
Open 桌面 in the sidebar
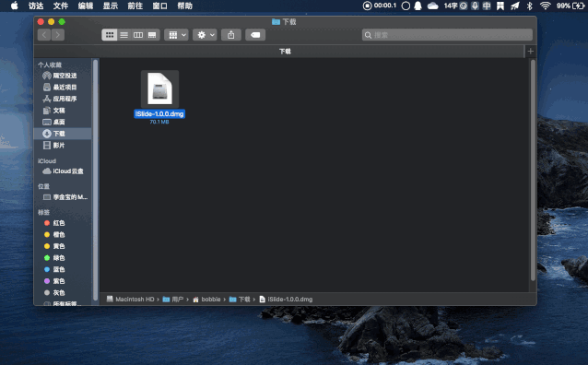(x=63, y=122)
